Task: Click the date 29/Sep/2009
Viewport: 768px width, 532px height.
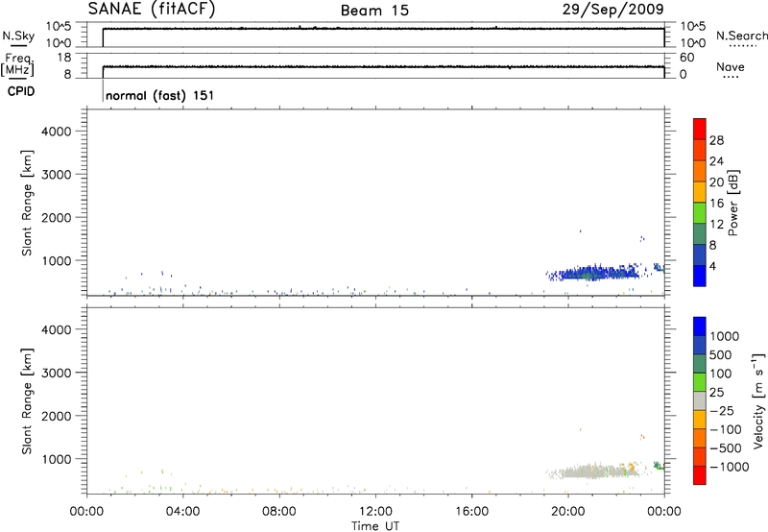Action: tap(612, 9)
